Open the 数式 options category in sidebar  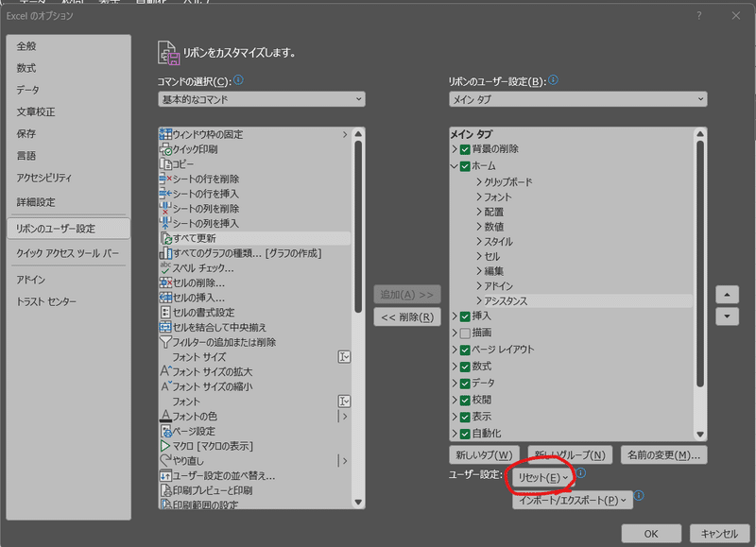point(68,68)
